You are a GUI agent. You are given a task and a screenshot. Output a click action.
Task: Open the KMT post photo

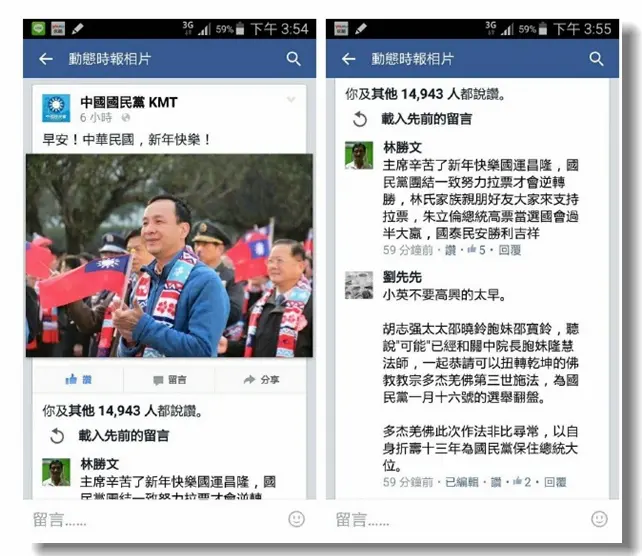point(170,255)
